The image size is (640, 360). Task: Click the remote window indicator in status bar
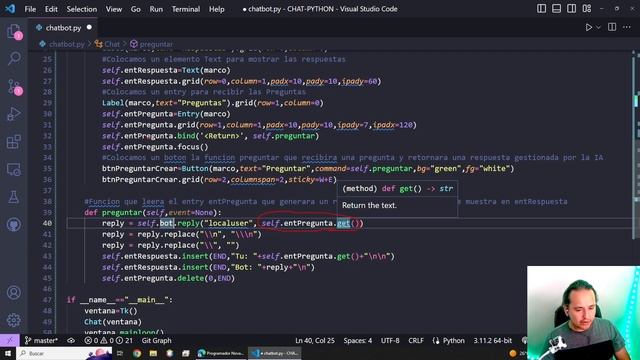(x=9, y=340)
